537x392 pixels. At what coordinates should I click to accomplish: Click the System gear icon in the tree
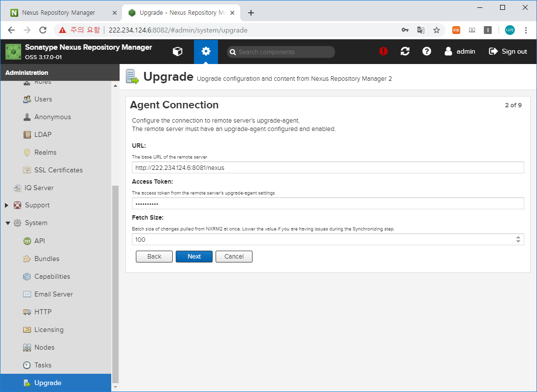click(17, 223)
